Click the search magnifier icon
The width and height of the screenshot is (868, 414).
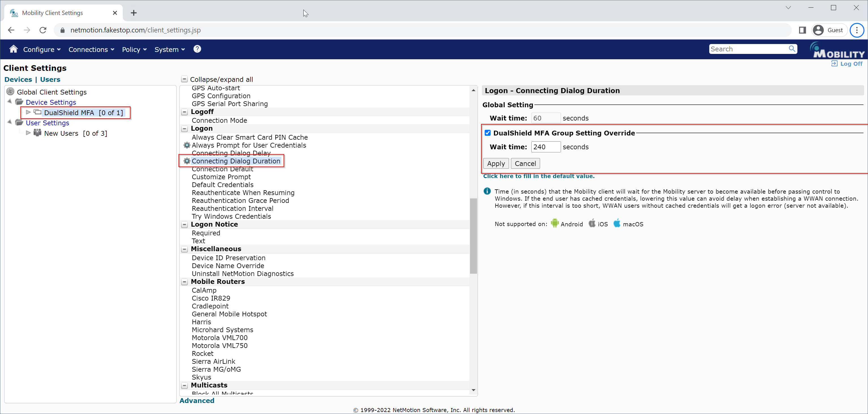point(791,49)
